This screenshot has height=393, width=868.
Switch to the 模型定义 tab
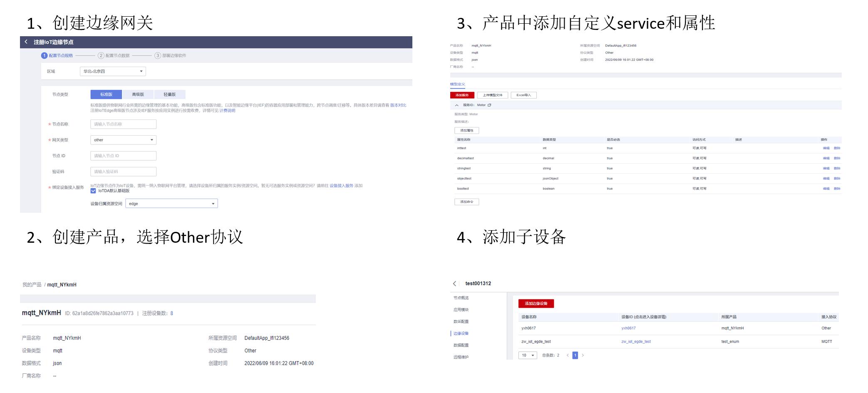point(456,84)
